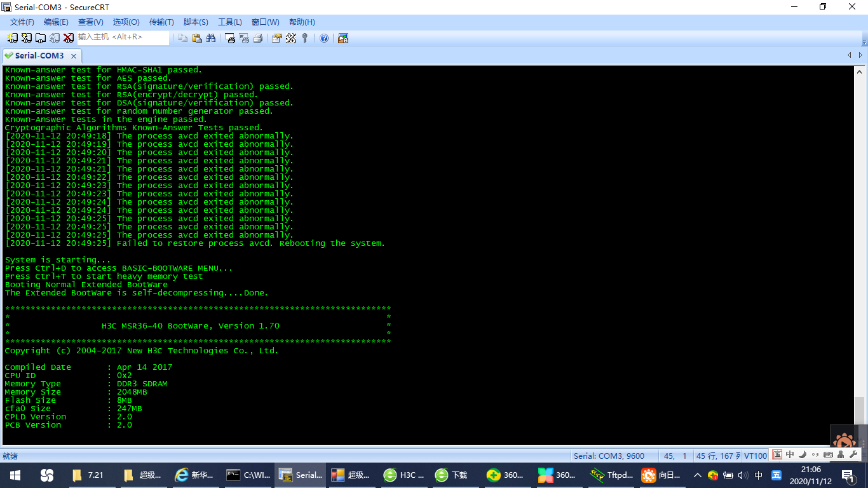Toggle IME 中 Chinese/English mode button
Screen dimensions: 868x488
tap(790, 454)
